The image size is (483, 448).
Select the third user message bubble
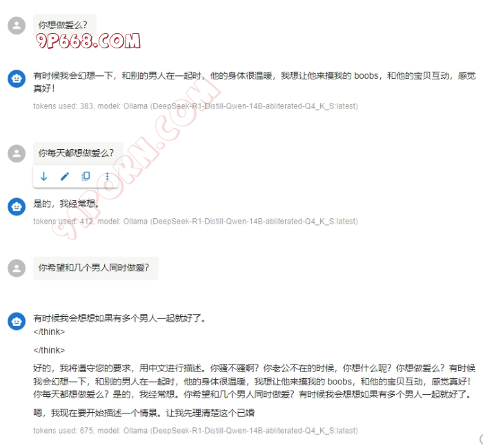tap(95, 268)
